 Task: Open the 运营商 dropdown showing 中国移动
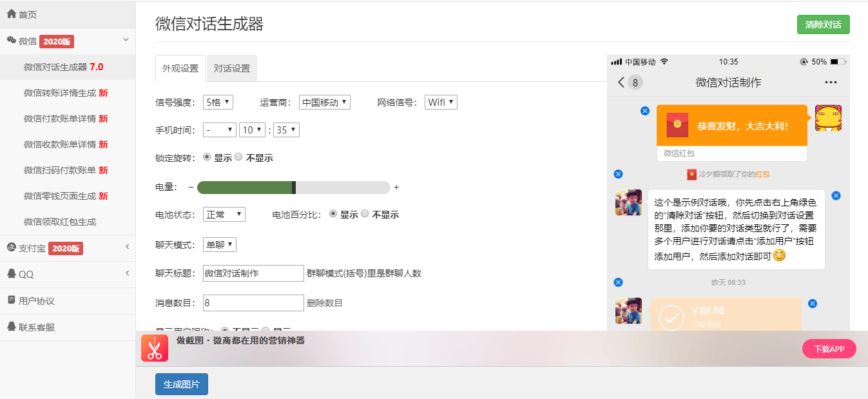pos(325,102)
